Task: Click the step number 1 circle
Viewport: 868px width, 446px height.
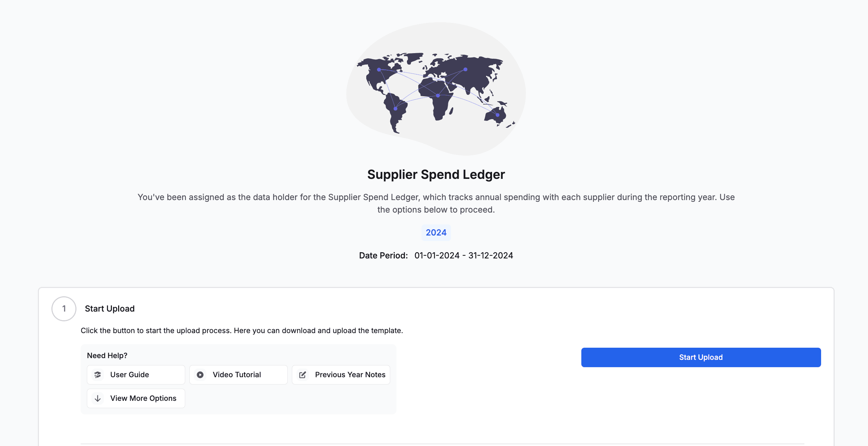Action: tap(64, 309)
